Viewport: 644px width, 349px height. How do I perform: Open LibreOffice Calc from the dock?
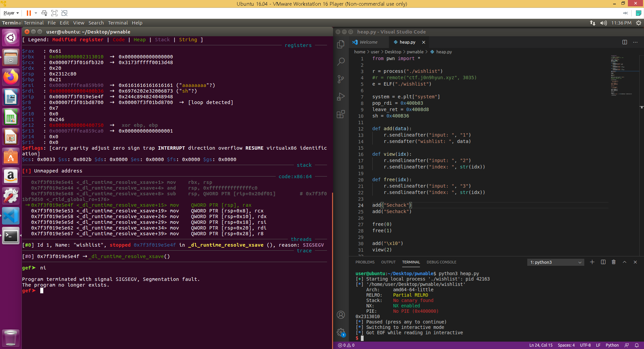click(x=11, y=117)
